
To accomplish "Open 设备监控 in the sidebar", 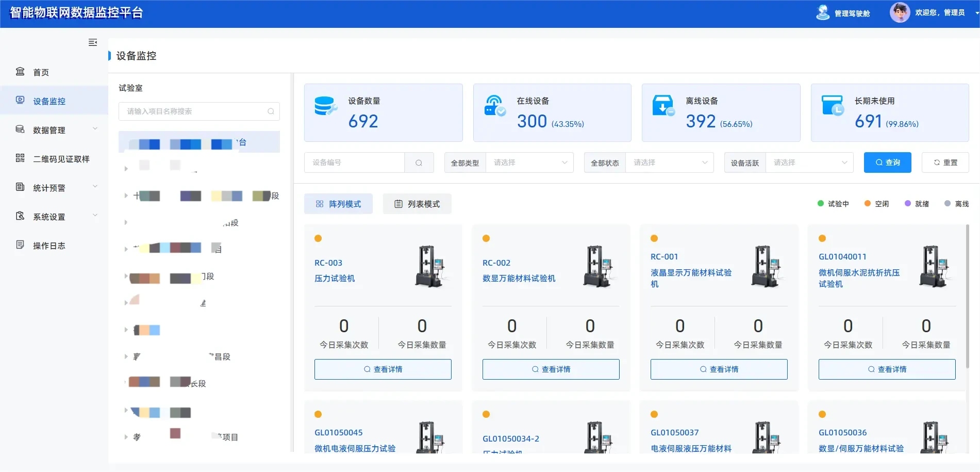I will (x=54, y=101).
